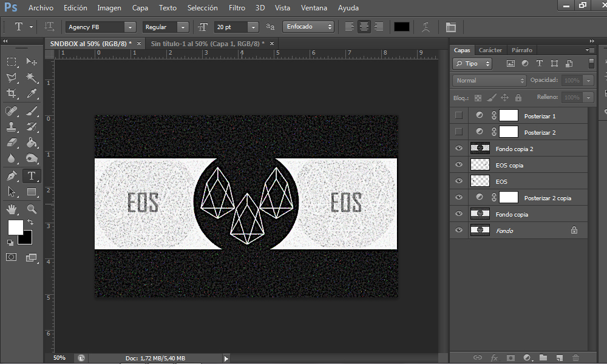Open the Archivo menu
Viewport: 607px width, 364px height.
point(41,8)
